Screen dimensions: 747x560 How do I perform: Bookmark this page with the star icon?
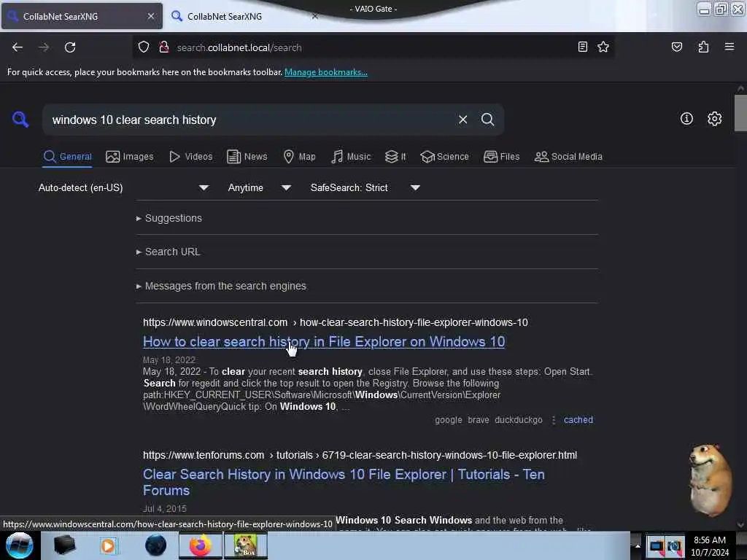603,47
